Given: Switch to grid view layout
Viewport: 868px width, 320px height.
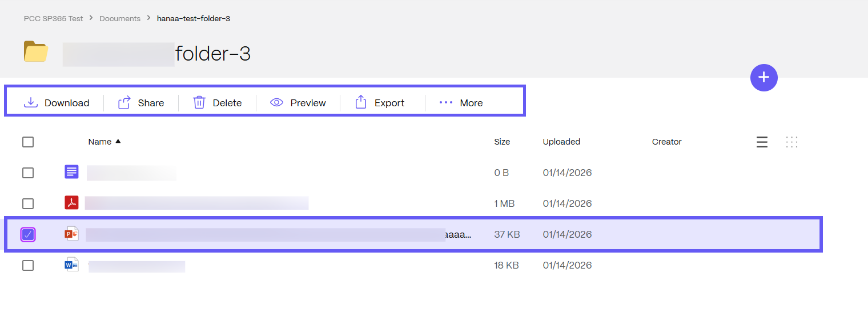Looking at the screenshot, I should pyautogui.click(x=791, y=142).
